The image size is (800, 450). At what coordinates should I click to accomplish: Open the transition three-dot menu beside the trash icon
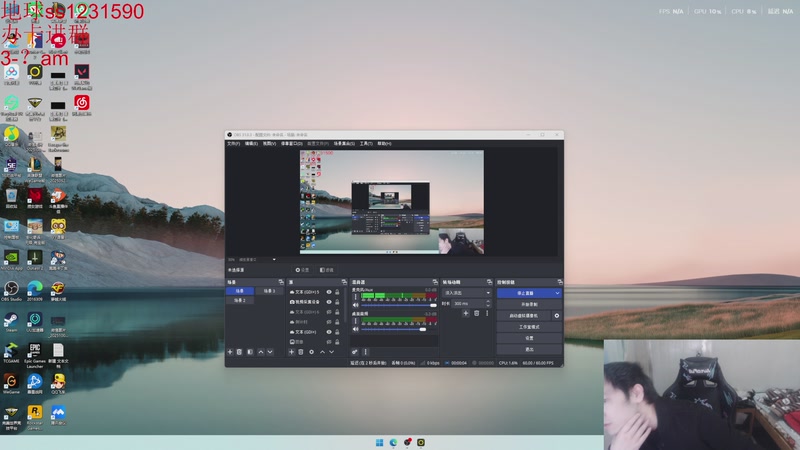click(x=487, y=313)
